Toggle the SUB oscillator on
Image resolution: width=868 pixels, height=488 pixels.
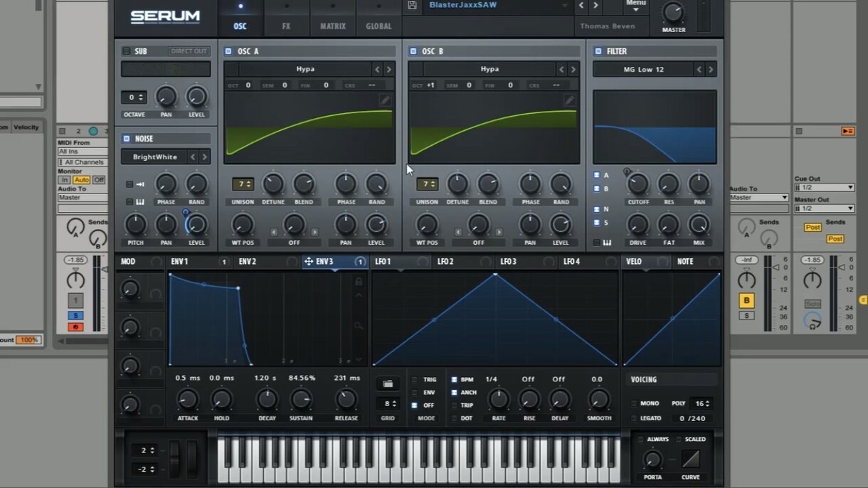[127, 51]
